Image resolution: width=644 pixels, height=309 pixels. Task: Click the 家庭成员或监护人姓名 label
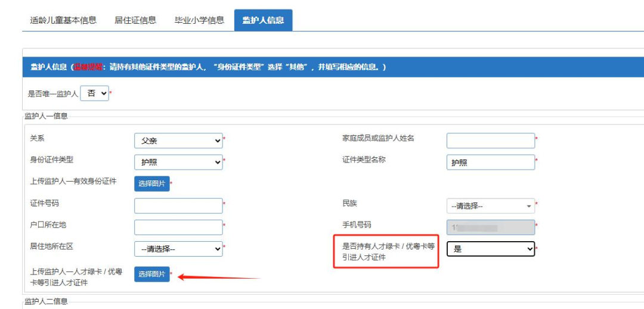(x=378, y=138)
